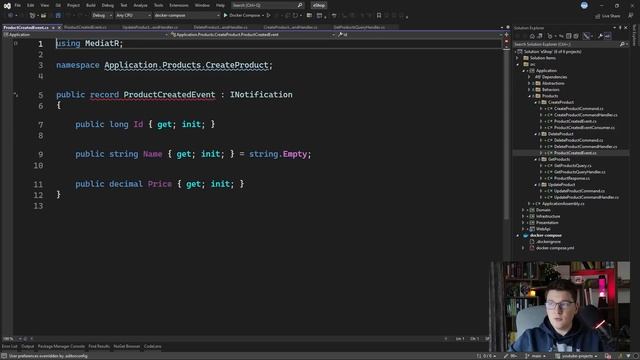Collapse the src folder
Image resolution: width=640 pixels, height=360 pixels.
point(518,64)
